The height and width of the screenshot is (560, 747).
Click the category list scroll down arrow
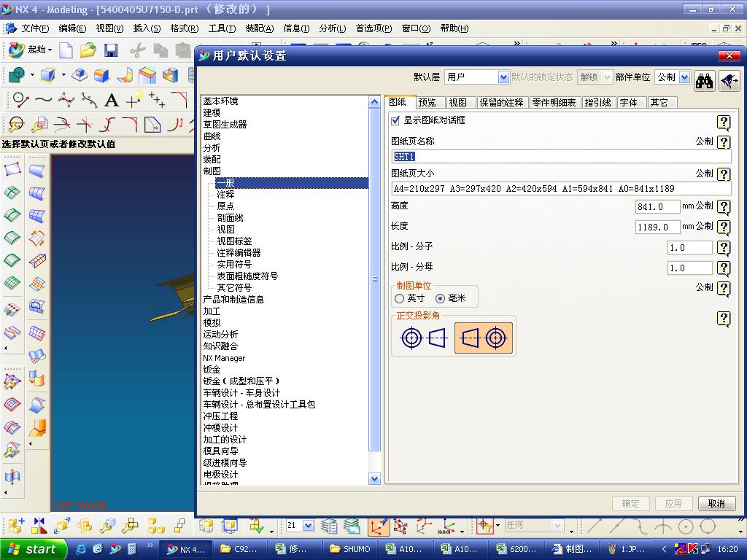pos(374,479)
